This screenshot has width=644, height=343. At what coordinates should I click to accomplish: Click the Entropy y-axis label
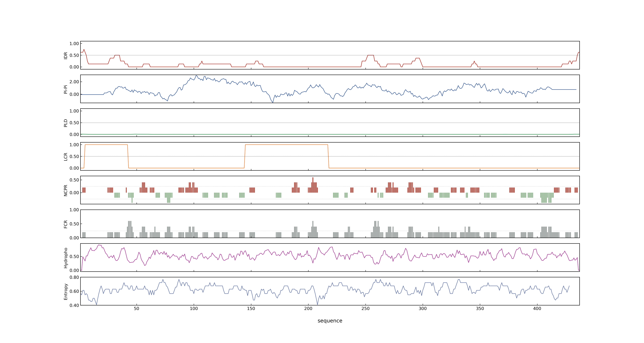click(66, 291)
